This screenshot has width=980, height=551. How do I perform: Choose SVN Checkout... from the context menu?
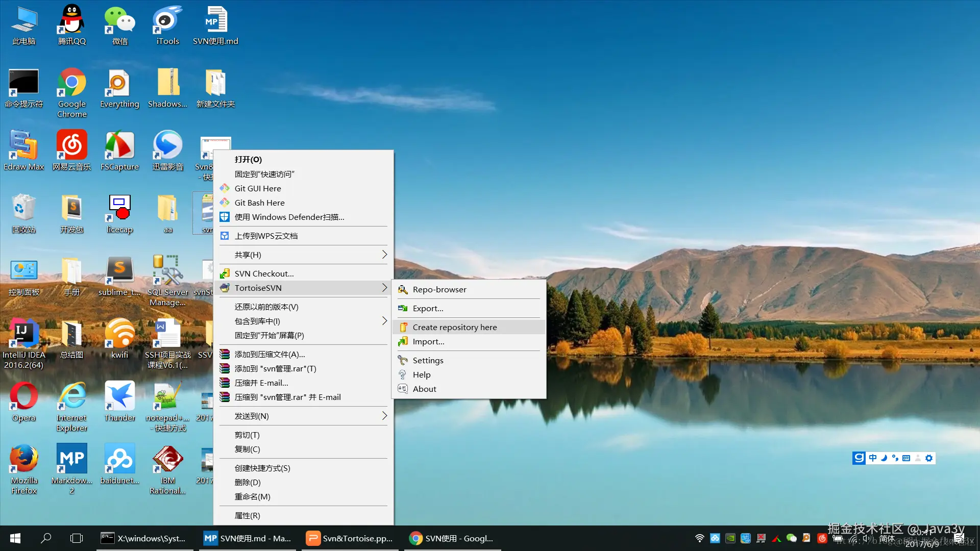tap(264, 273)
